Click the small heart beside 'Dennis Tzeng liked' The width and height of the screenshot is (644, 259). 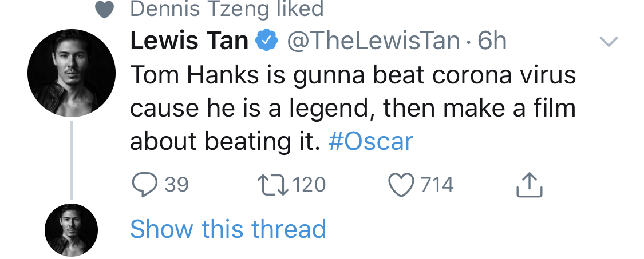(x=104, y=10)
